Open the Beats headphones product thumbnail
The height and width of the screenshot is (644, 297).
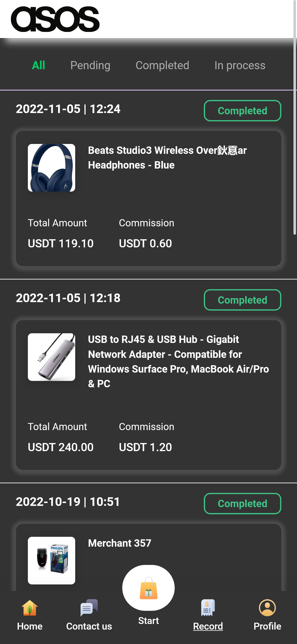point(51,168)
